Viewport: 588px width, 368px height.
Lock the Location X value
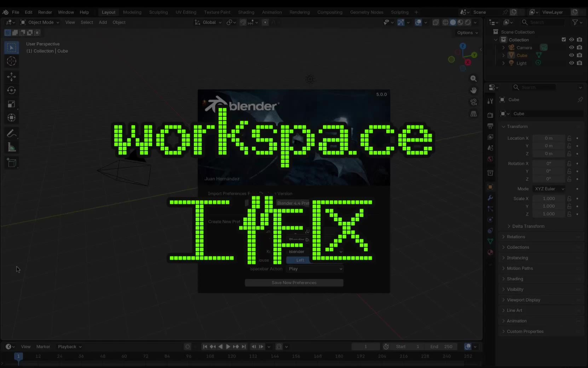click(569, 138)
